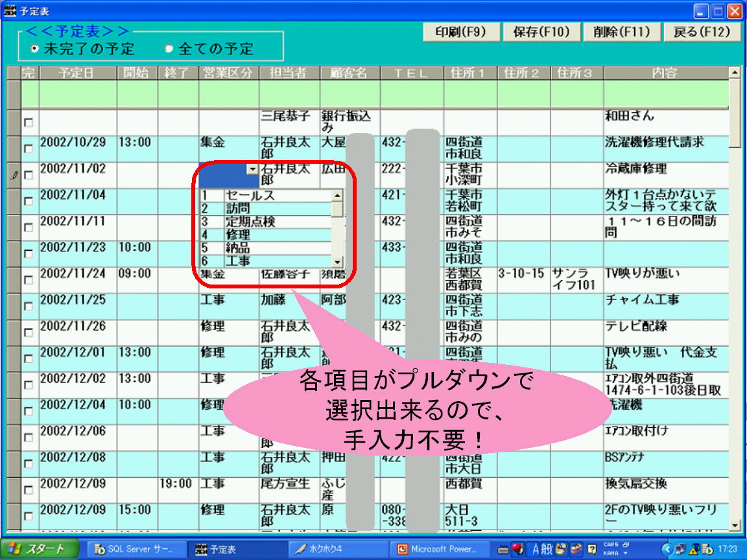This screenshot has width=747, height=560.
Task: Click IME input mode 'A' icon
Action: coord(537,550)
